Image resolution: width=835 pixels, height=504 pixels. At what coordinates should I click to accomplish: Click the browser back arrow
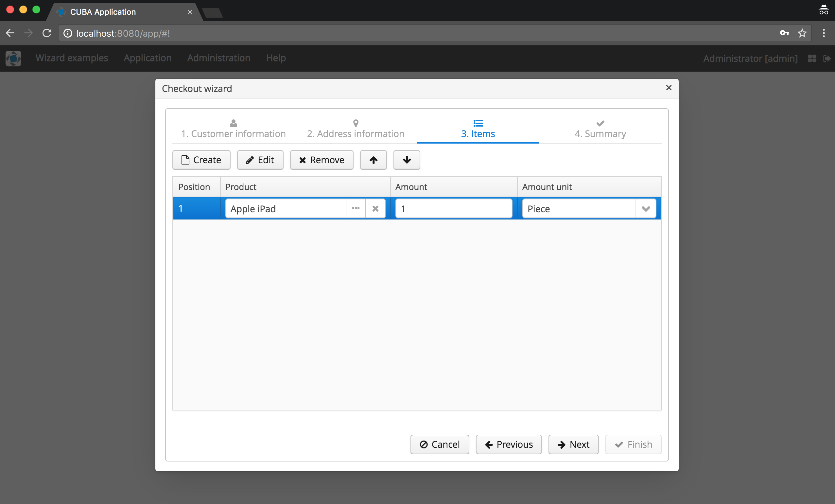pos(10,33)
